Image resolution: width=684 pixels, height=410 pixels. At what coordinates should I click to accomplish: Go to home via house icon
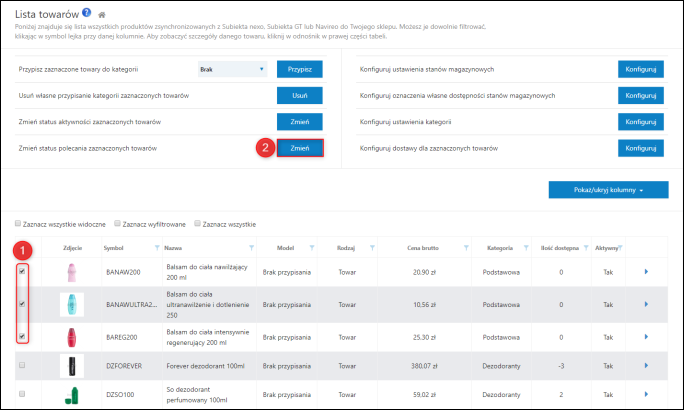[x=102, y=14]
